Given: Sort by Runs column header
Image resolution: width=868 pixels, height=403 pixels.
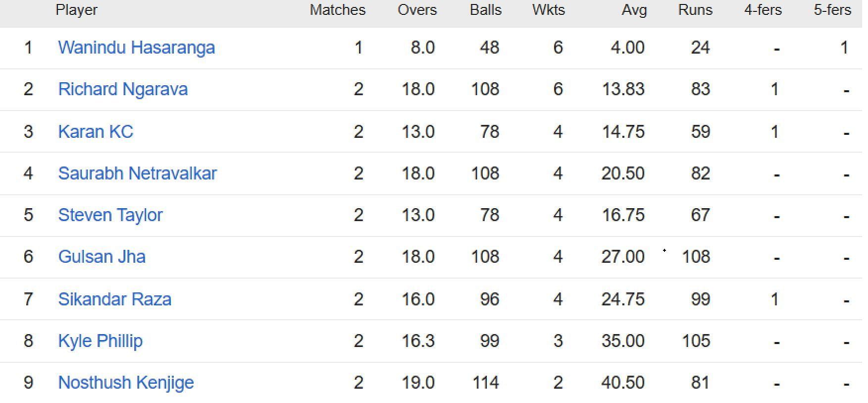Looking at the screenshot, I should (695, 10).
